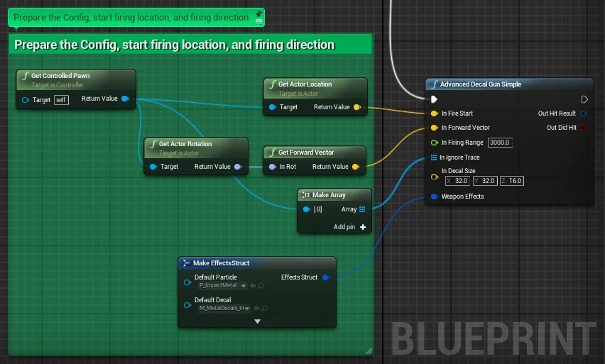This screenshot has width=605, height=364.
Task: Edit Decal Size X value 32.0
Action: click(458, 181)
